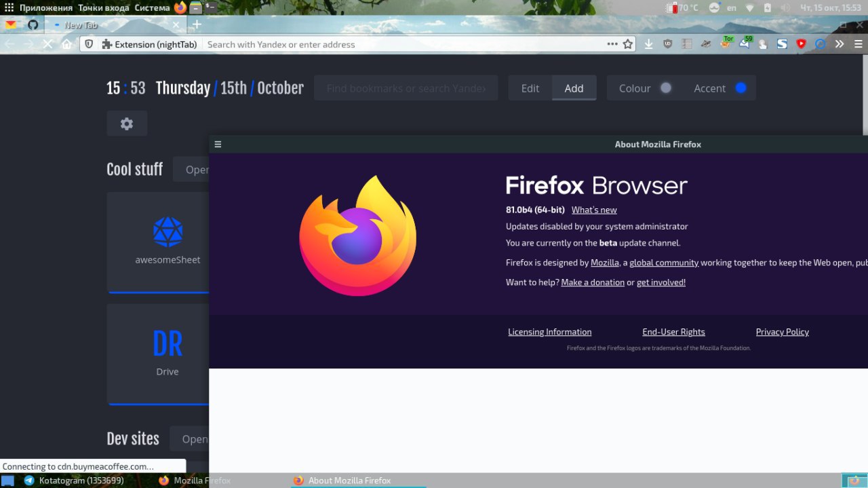Viewport: 868px width, 488px height.
Task: Open the volume control indicator
Action: [784, 7]
